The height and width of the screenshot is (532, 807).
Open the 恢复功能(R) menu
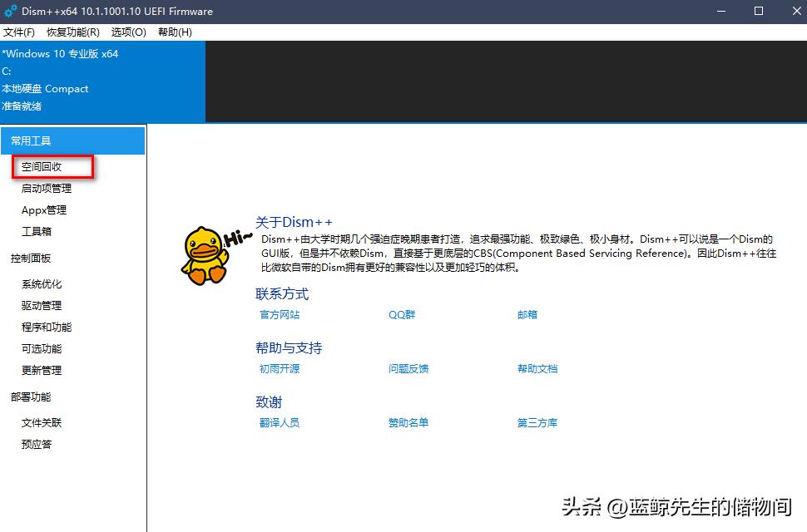[73, 32]
